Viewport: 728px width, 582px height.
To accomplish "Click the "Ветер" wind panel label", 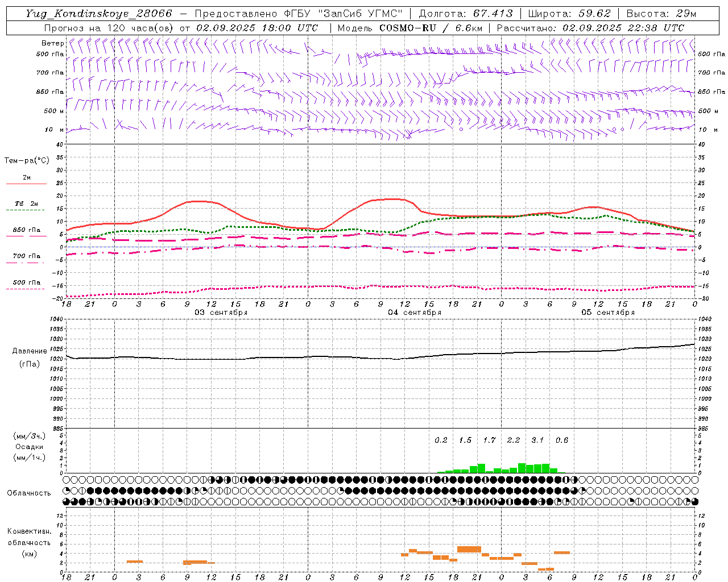I will [x=52, y=43].
